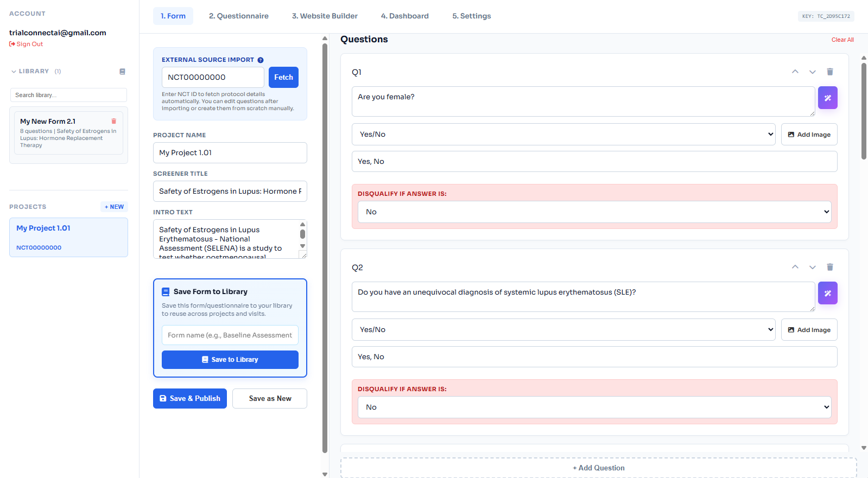Open Q2 disqualify answer dropdown

[x=594, y=407]
